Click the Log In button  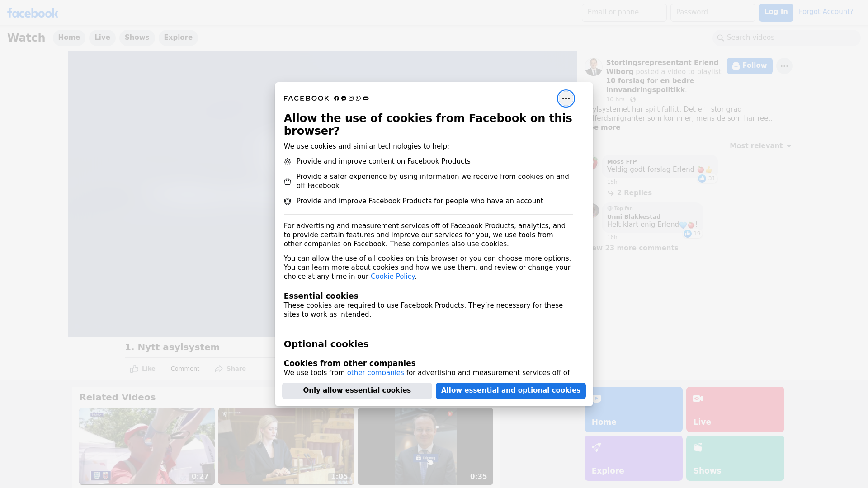pos(776,12)
